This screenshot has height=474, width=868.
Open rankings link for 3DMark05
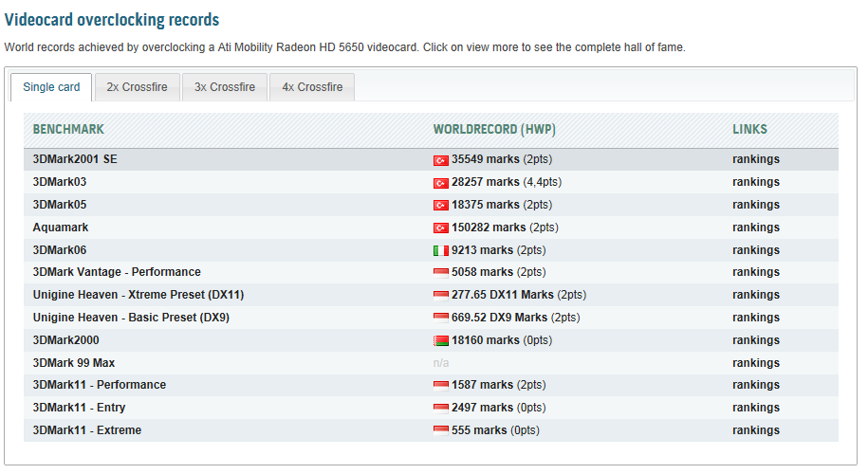(756, 205)
